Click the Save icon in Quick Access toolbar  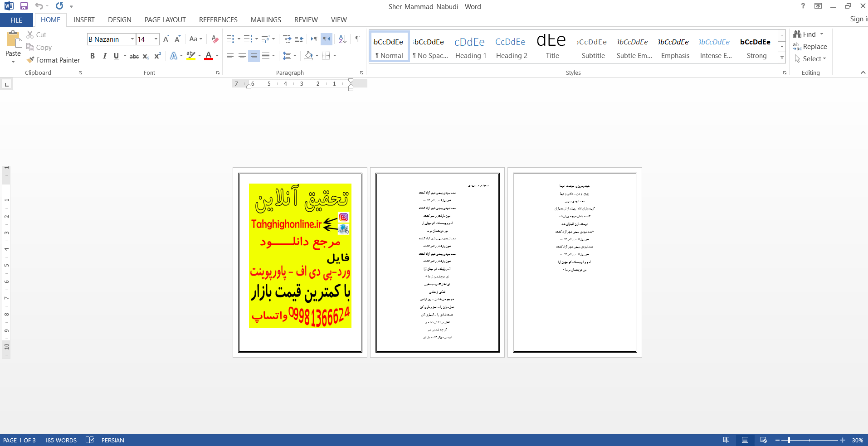point(24,6)
